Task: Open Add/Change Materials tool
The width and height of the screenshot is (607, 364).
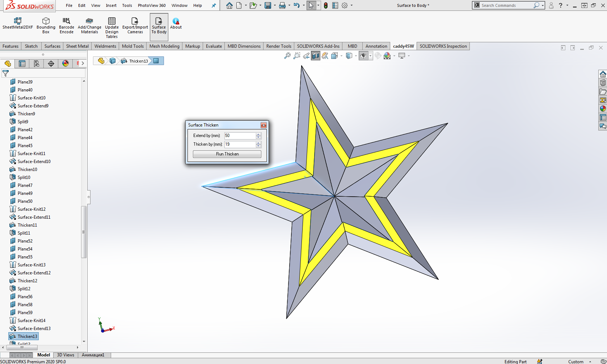Action: tap(89, 21)
